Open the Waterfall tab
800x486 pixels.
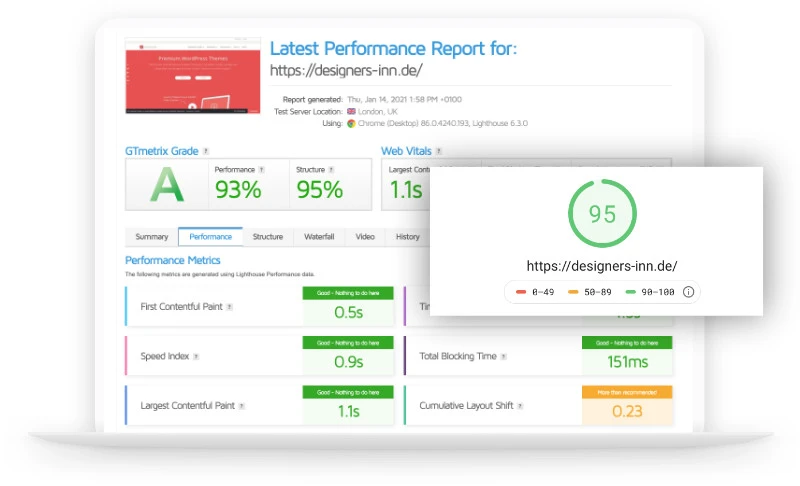coord(319,237)
